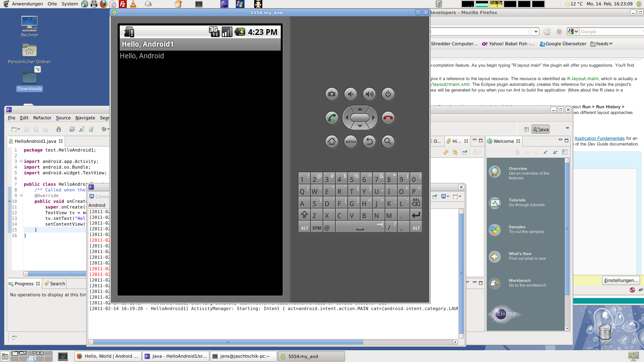Click the New Java Package toolbar icon
The image size is (644, 362).
[72, 129]
